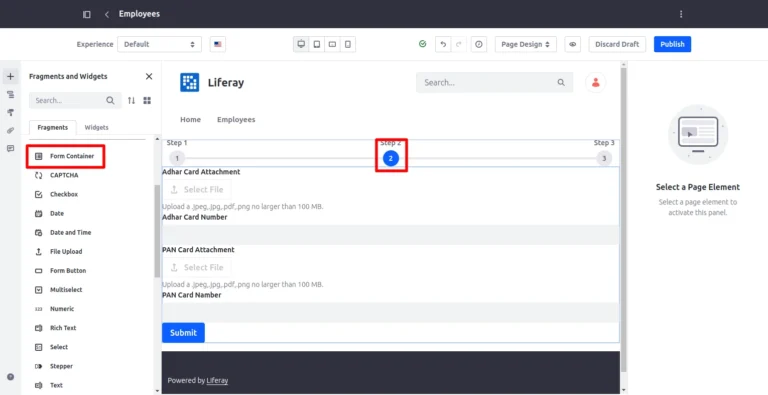Preview the page with eye icon
Image resolution: width=768 pixels, height=395 pixels.
pos(572,44)
